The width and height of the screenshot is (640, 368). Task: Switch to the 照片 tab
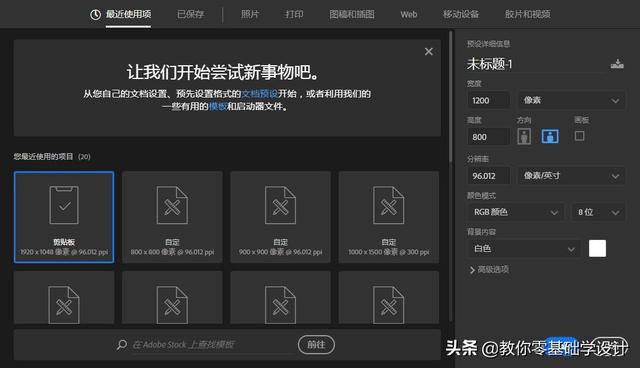coord(250,15)
